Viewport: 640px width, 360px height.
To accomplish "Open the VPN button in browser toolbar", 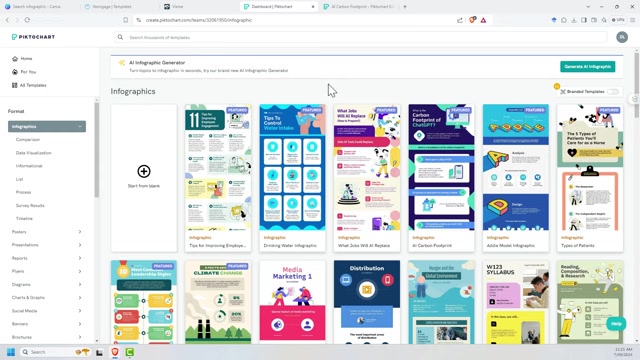I will (x=618, y=20).
